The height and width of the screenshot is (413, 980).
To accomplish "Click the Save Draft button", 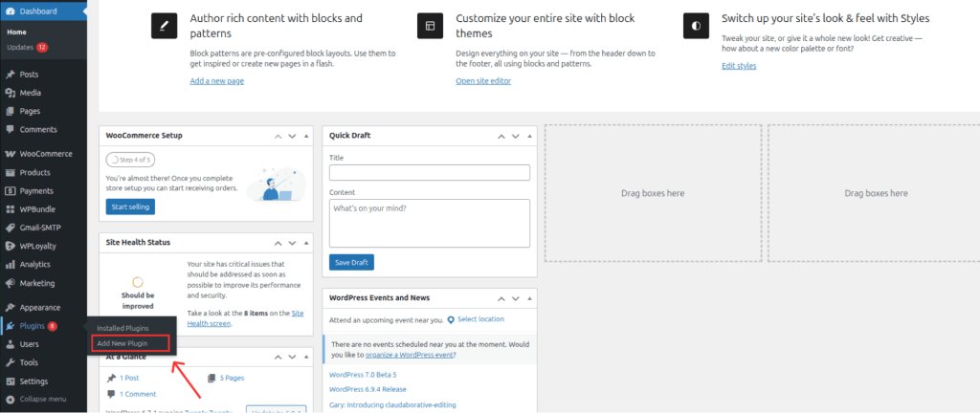I will tap(351, 263).
